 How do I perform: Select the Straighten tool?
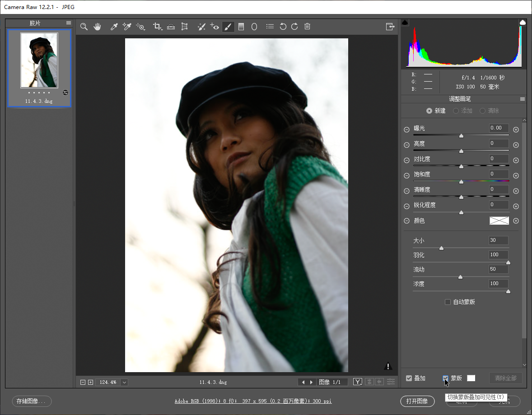click(x=171, y=27)
